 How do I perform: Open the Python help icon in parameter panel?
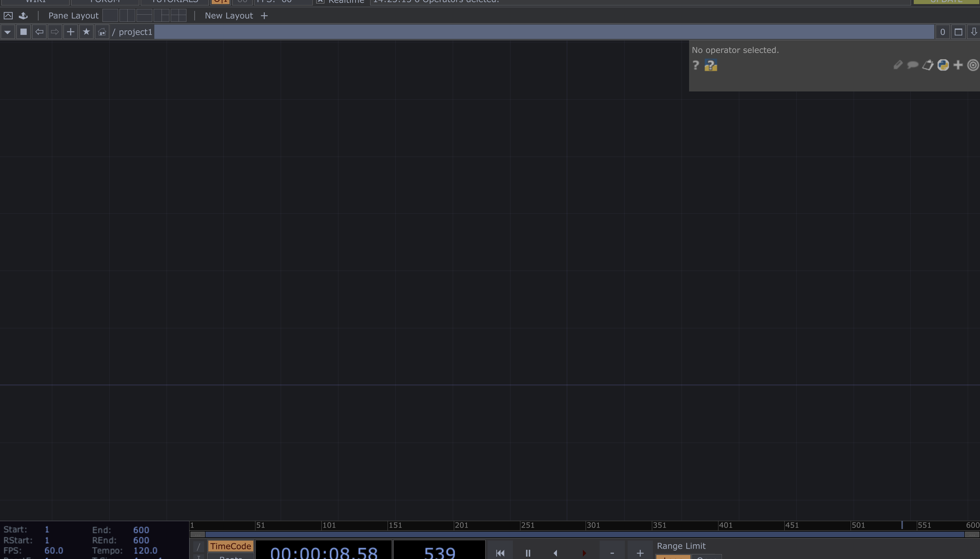click(711, 65)
